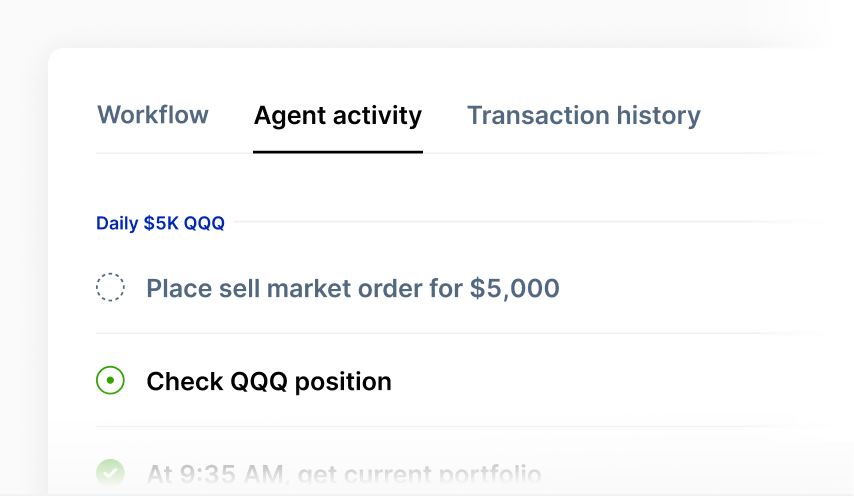Select the Check QQQ position step text
Screen dimensions: 854x496
tap(268, 381)
